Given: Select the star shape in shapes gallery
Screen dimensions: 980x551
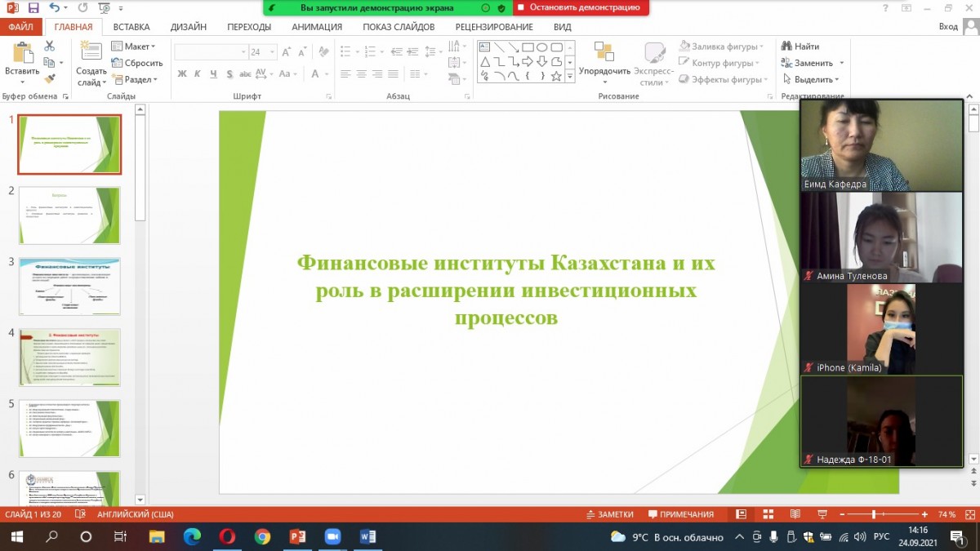Looking at the screenshot, I should tap(556, 76).
